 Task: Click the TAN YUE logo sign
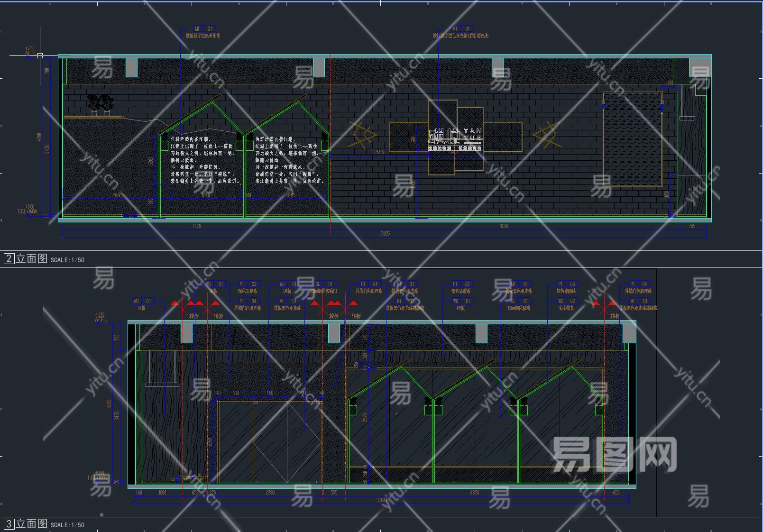(x=455, y=137)
